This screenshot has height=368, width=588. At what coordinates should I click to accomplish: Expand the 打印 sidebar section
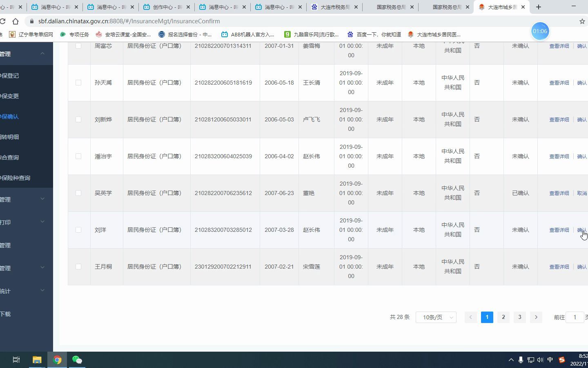(x=27, y=222)
